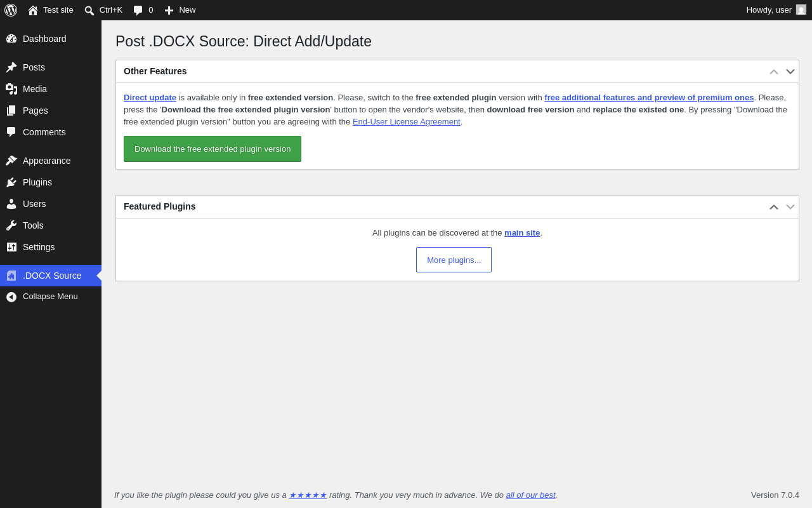Open the comments bubble icon in admin bar
Image resolution: width=812 pixels, height=508 pixels.
[138, 10]
